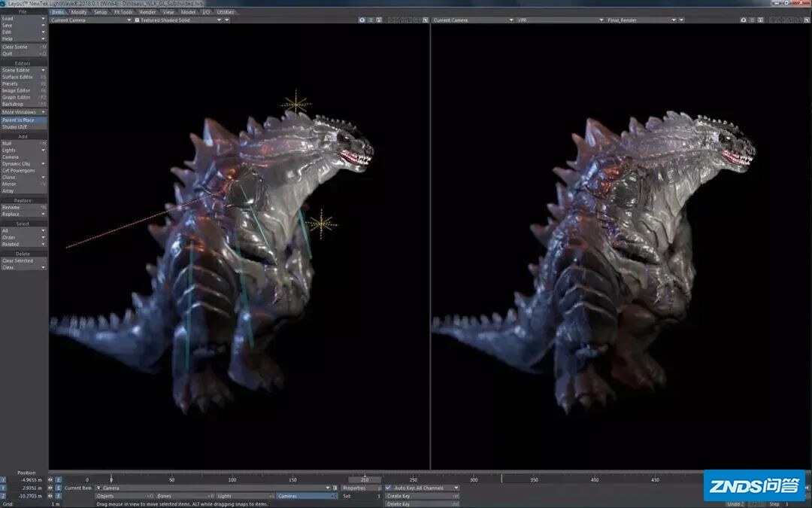Open the VPR render mode dropdown
Screen dimensions: 812x508
click(x=560, y=20)
